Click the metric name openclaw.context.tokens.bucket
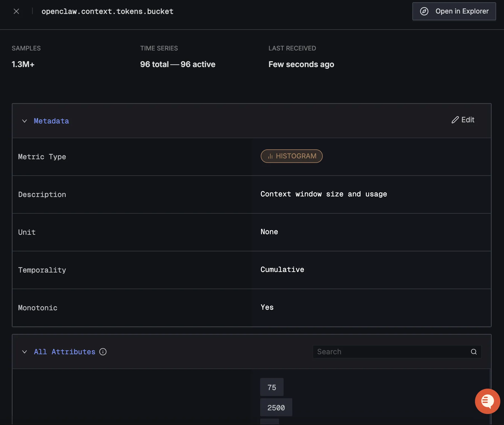Screen dimensions: 504x425 point(107,11)
